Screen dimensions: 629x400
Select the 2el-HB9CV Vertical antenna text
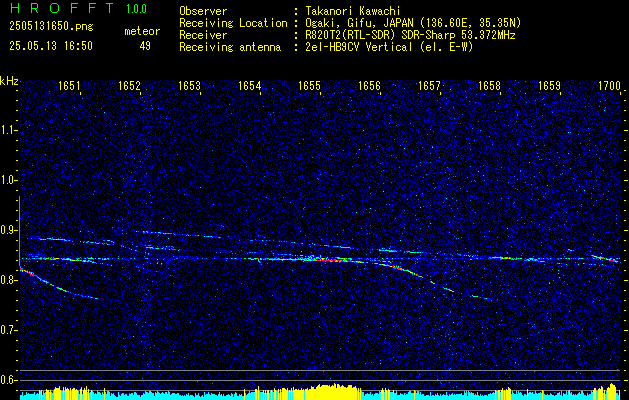(389, 47)
